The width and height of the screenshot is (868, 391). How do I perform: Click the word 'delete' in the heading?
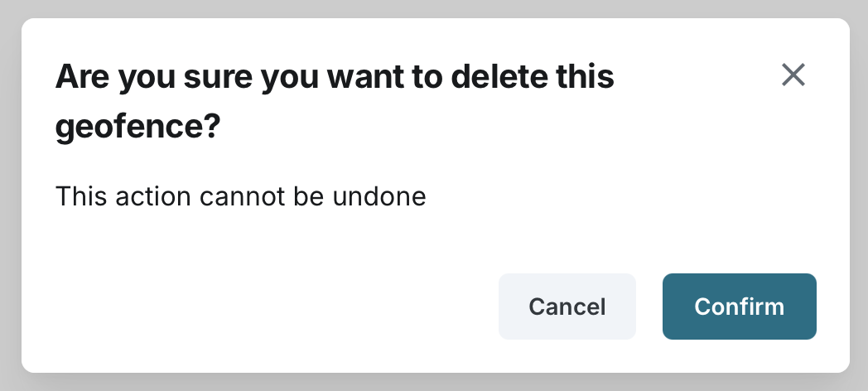point(501,78)
